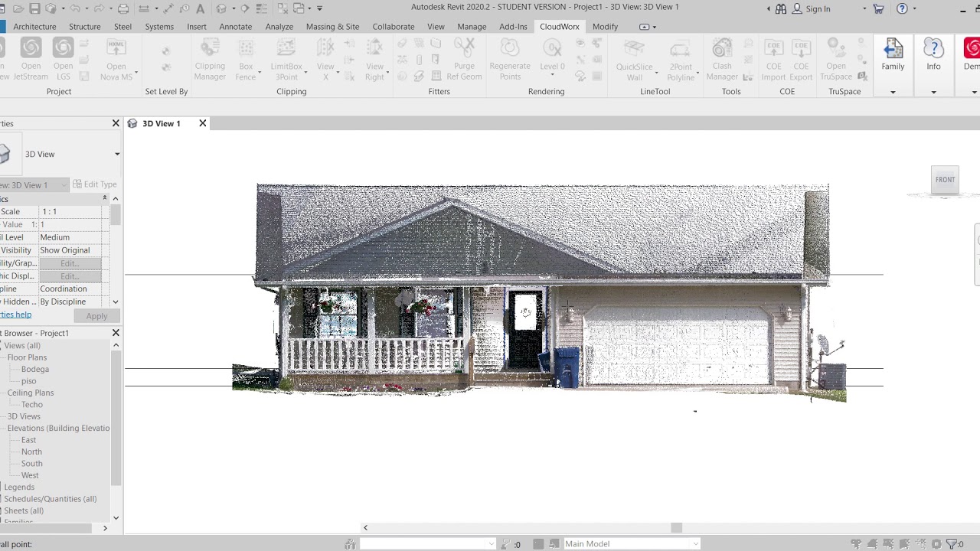Screen dimensions: 980x551
Task: Click the Schedules/Quantities (all) item
Action: point(51,499)
